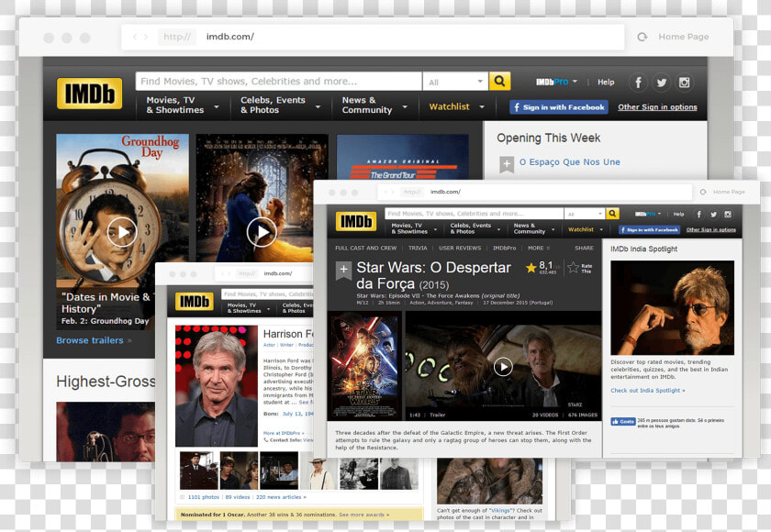Open Other Sign in options in Star Wars window
The width and height of the screenshot is (771, 532).
[x=711, y=230]
